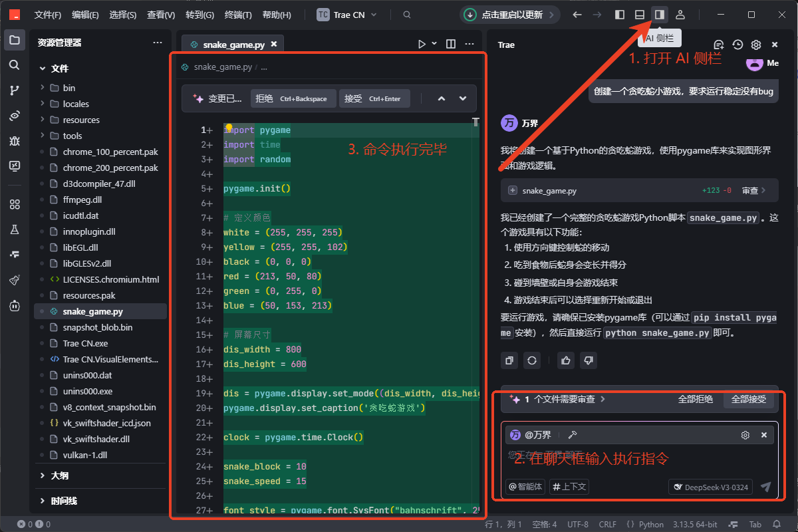Regenerate the AI response

[531, 360]
